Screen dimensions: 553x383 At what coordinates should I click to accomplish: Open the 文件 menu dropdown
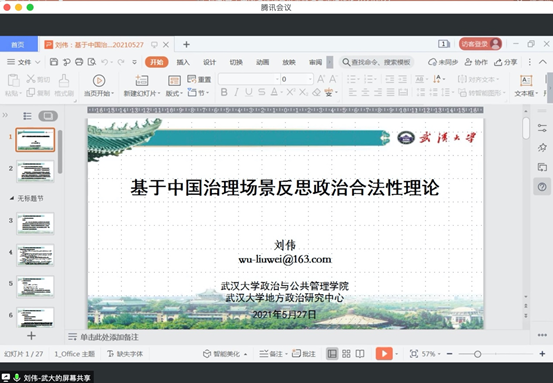tap(24, 62)
